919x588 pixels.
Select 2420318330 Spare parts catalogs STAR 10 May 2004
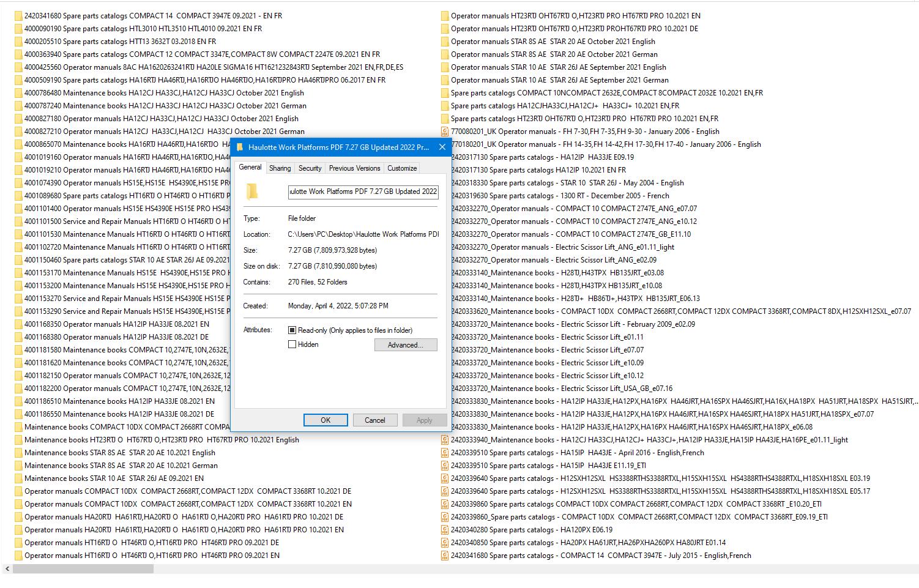567,183
